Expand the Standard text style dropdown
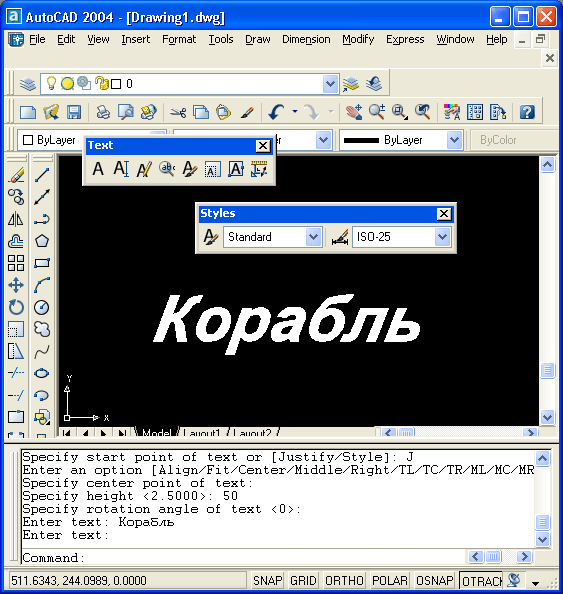Viewport: 563px width, 594px height. 313,237
